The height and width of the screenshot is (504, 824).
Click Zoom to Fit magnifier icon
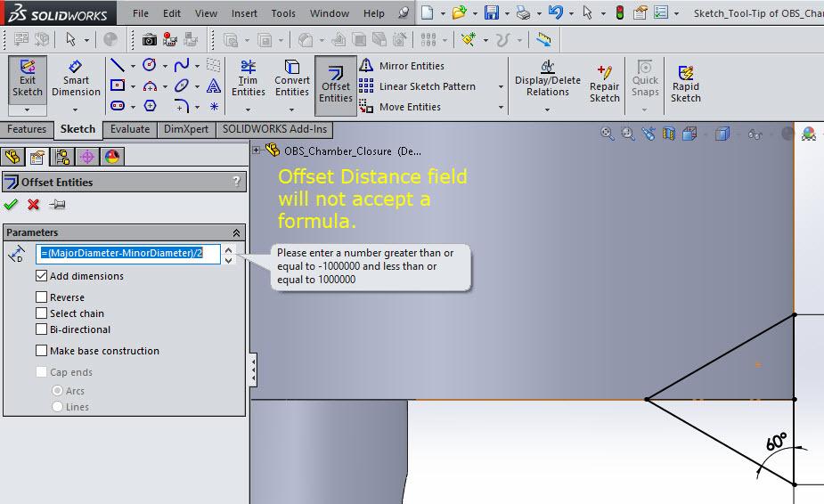pyautogui.click(x=607, y=134)
